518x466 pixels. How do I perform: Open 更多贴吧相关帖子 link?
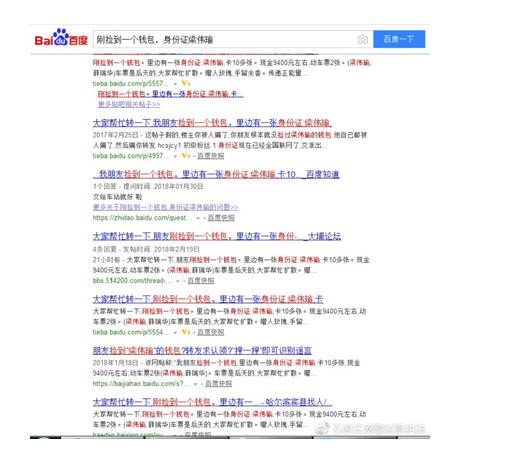129,104
